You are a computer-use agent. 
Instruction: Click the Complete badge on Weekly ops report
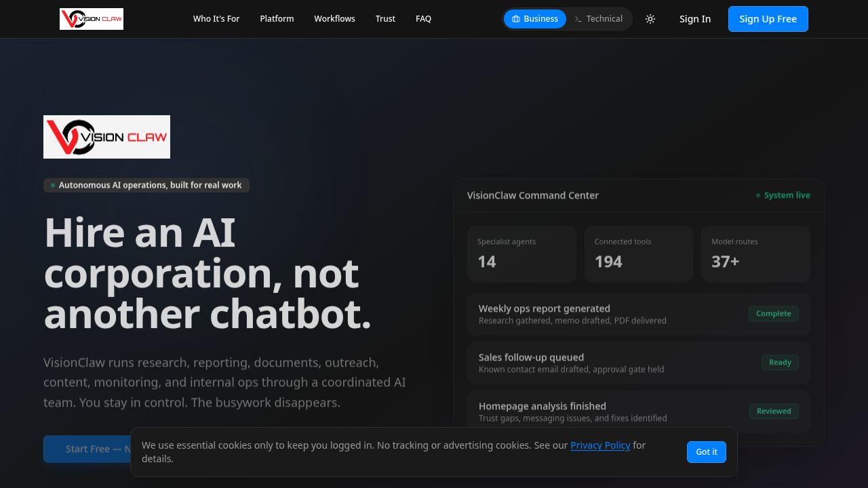(773, 313)
